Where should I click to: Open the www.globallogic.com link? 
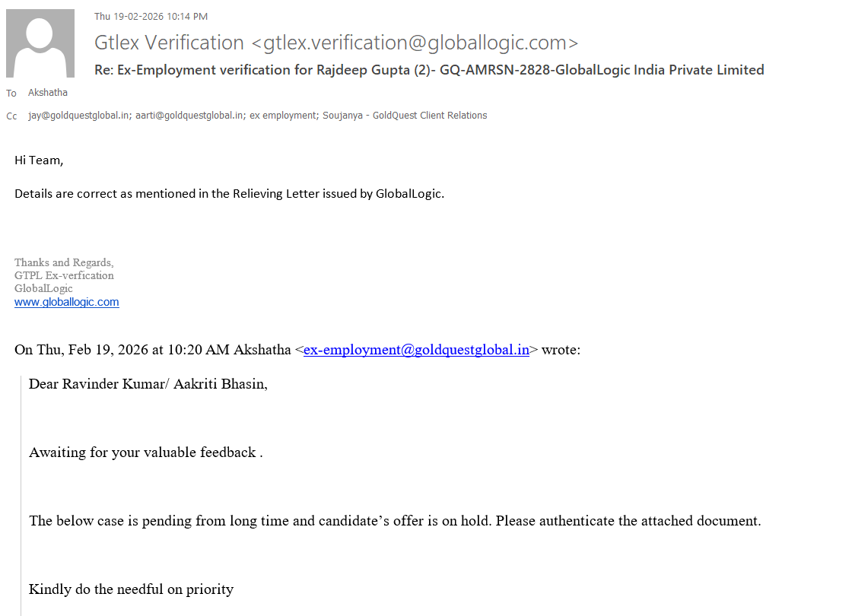coord(67,302)
